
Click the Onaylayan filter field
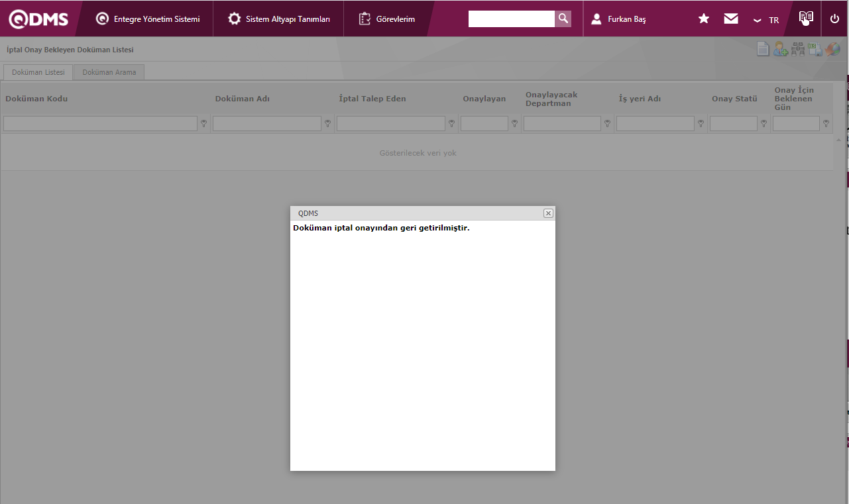click(x=484, y=123)
